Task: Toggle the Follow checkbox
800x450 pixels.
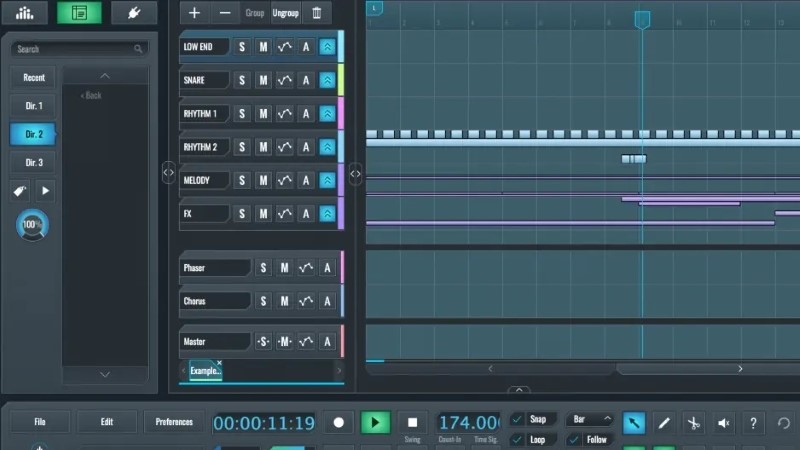Action: [x=573, y=439]
